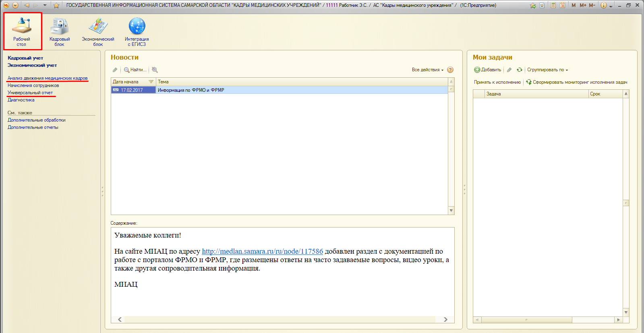Open the navigation history dropdown arrow
The width and height of the screenshot is (644, 333).
45,5
